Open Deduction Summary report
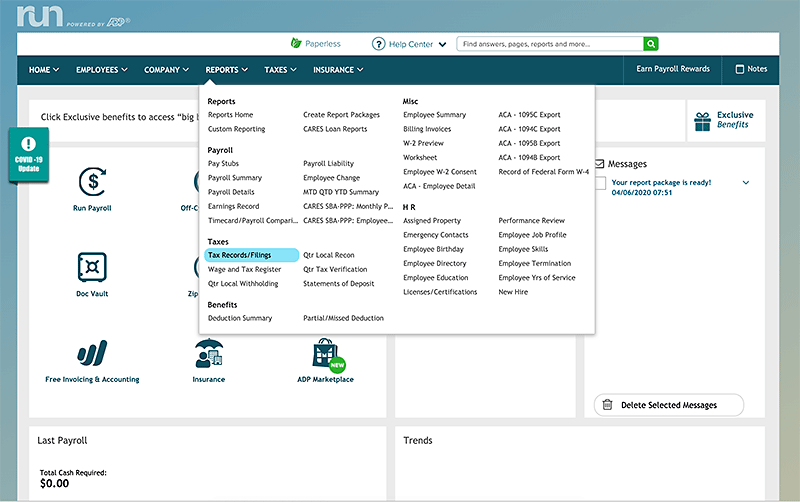The image size is (800, 502). point(240,318)
